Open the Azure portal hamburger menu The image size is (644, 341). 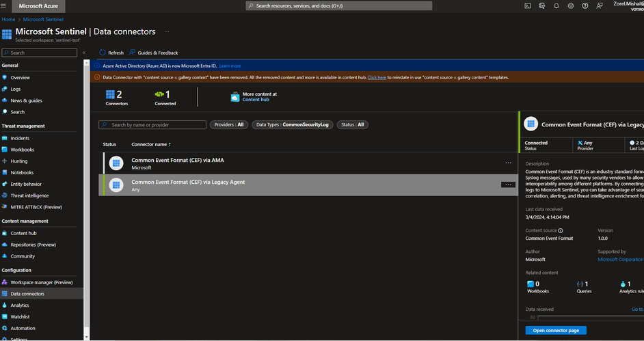click(x=3, y=5)
